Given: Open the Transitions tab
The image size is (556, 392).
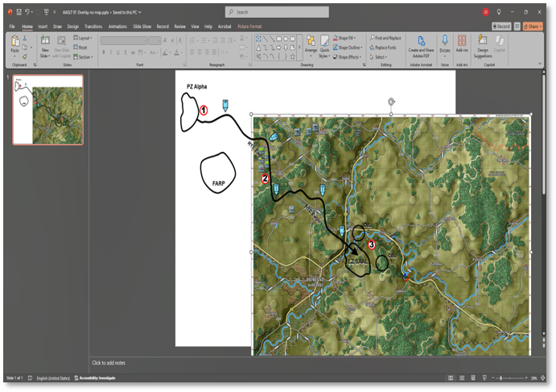Looking at the screenshot, I should click(93, 27).
